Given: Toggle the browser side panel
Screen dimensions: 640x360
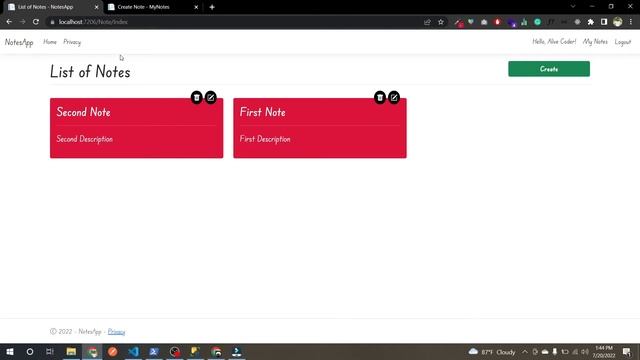Looking at the screenshot, I should tap(604, 22).
